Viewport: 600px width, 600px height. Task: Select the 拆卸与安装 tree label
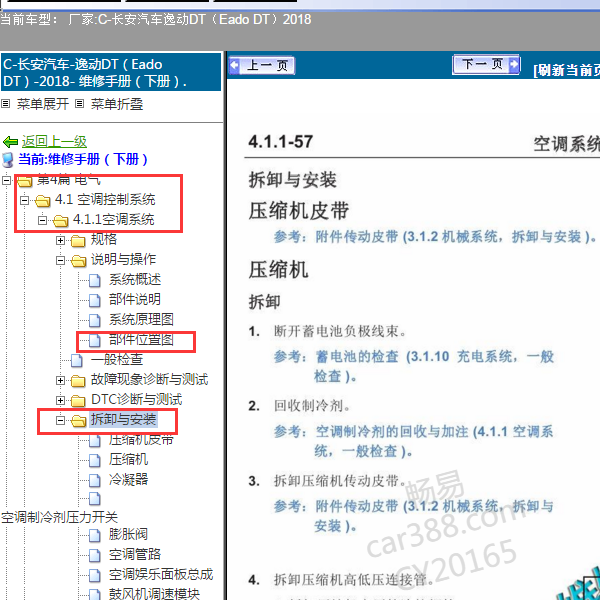click(124, 419)
